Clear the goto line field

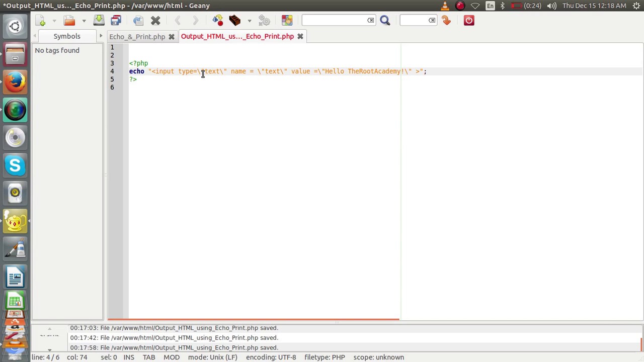click(x=432, y=20)
